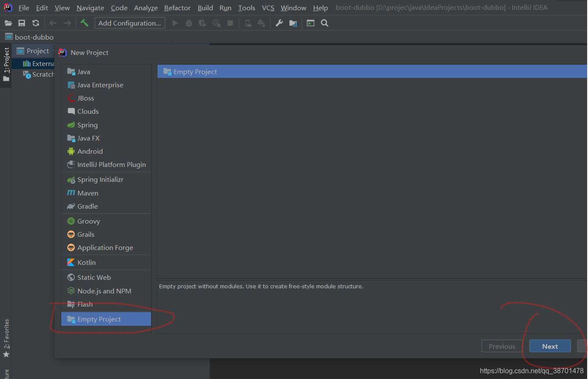Select Maven project type
The width and height of the screenshot is (588, 379).
pos(106,193)
